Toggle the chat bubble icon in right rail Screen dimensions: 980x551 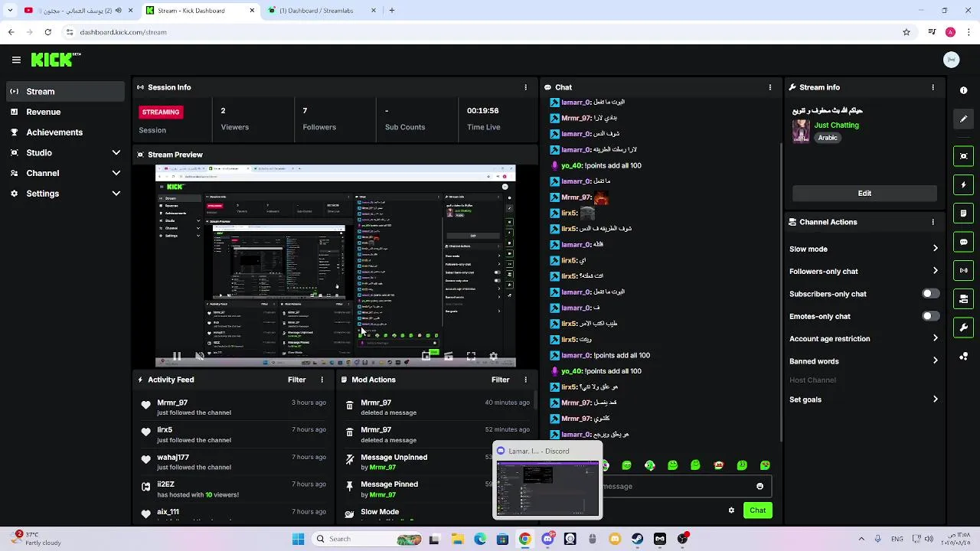coord(963,242)
